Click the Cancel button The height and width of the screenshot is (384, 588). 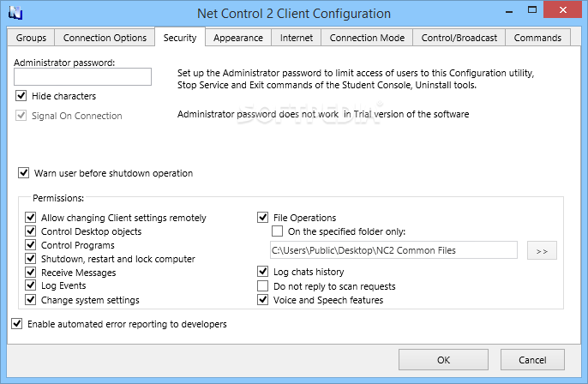pyautogui.click(x=532, y=360)
